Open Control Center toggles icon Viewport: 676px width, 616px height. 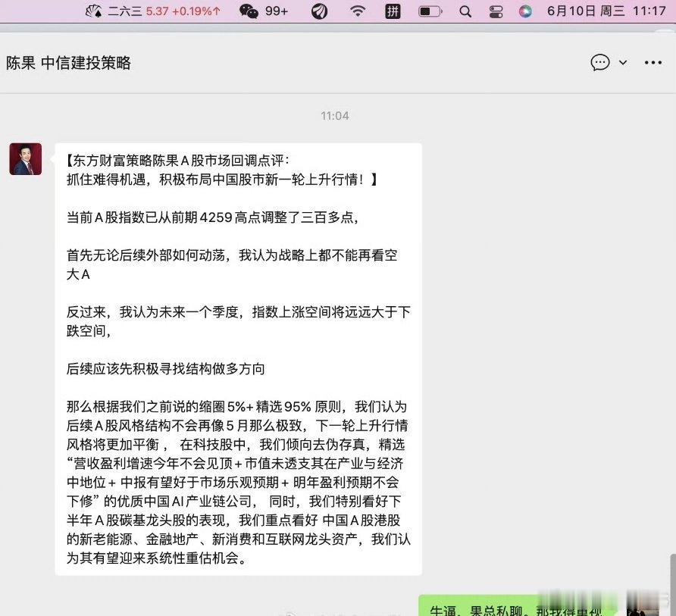[496, 11]
